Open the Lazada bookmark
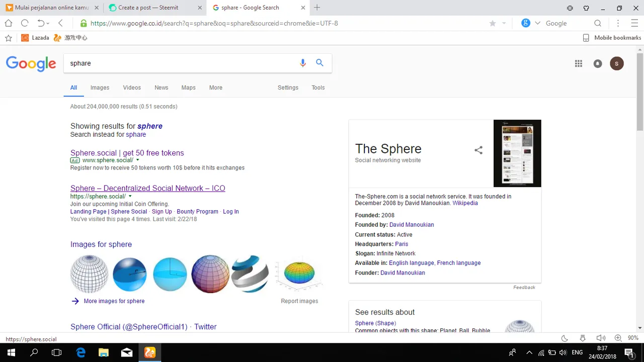 click(x=35, y=38)
